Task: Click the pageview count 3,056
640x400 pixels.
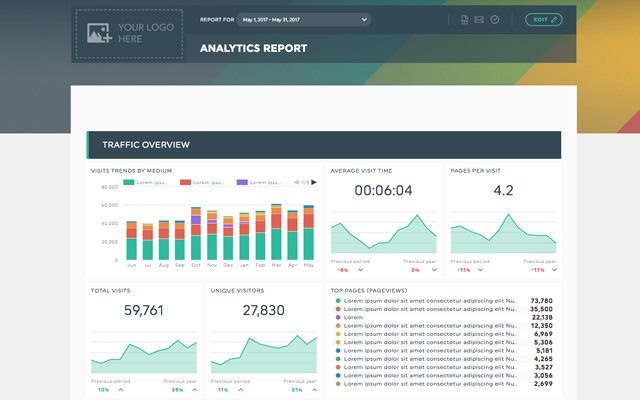Action: 543,376
